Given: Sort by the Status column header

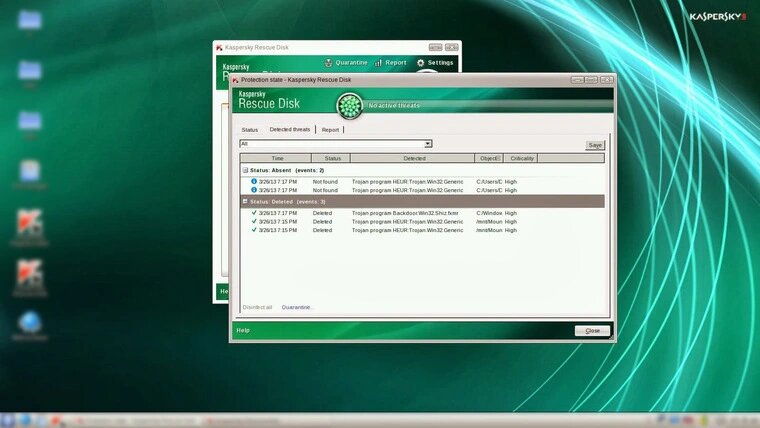Looking at the screenshot, I should click(x=331, y=159).
